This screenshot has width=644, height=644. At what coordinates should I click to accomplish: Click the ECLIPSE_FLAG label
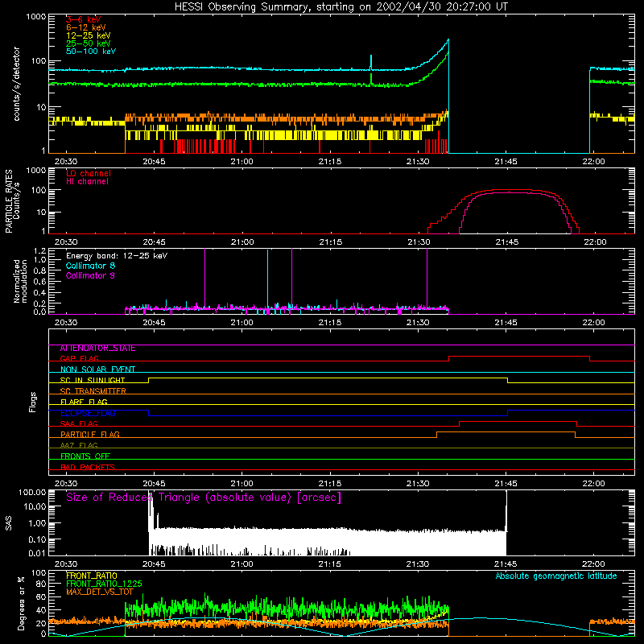coord(88,413)
